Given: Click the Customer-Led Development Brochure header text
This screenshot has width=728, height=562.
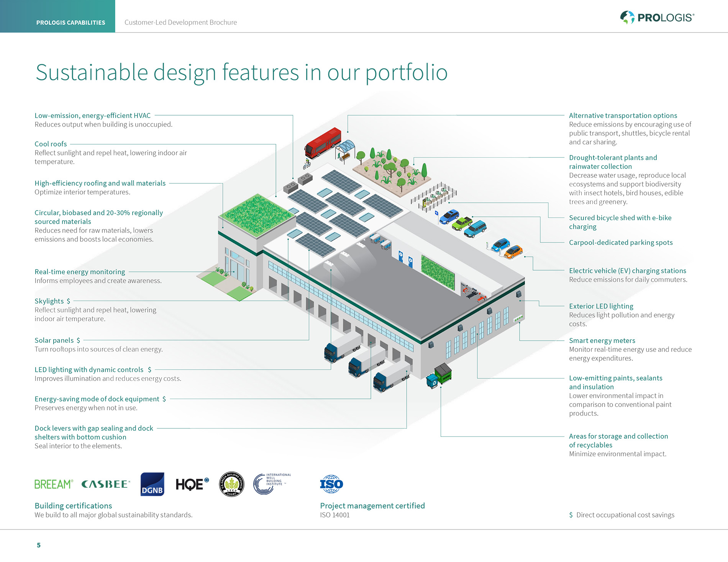Looking at the screenshot, I should pos(180,23).
